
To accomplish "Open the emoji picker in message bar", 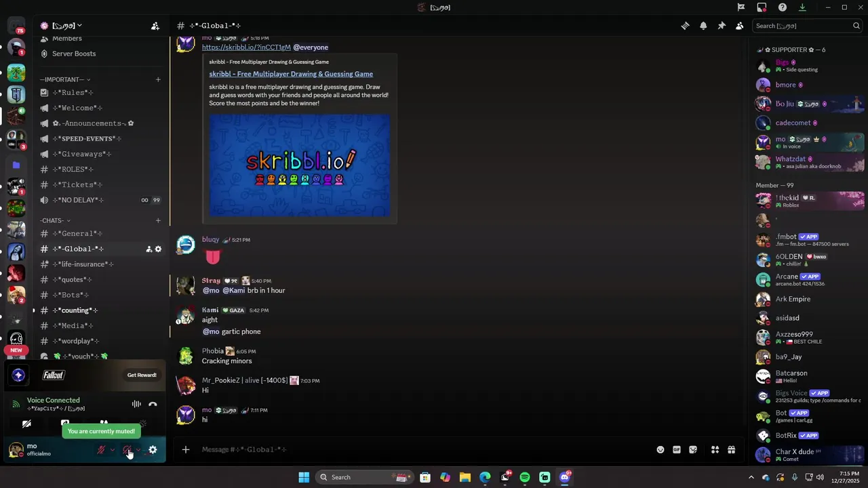I will 660,449.
